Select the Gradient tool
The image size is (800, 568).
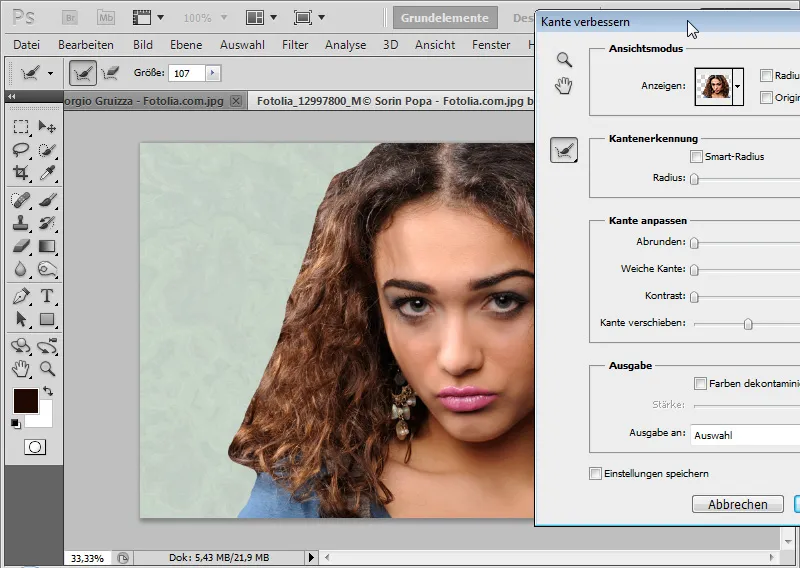click(47, 246)
